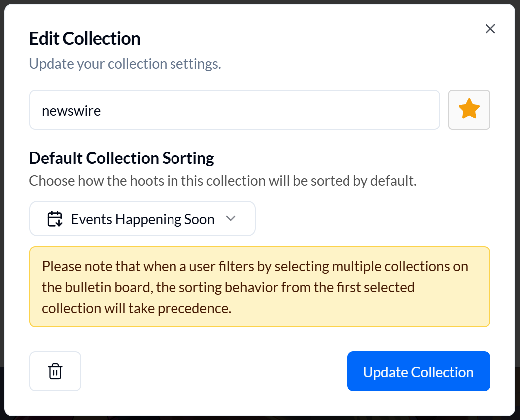The width and height of the screenshot is (520, 420).
Task: Click the word "Sorting" in the section heading
Action: [188, 158]
